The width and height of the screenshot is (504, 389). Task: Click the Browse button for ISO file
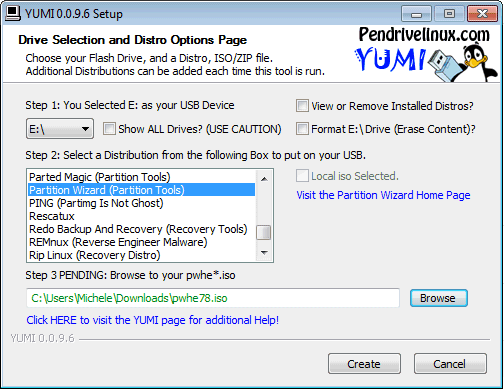(438, 298)
